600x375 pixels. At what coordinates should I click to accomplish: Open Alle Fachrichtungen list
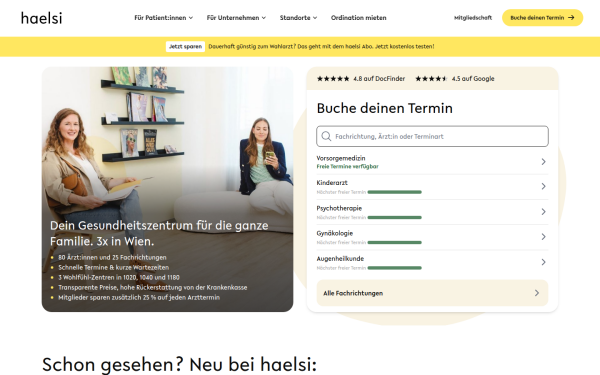[x=432, y=293]
